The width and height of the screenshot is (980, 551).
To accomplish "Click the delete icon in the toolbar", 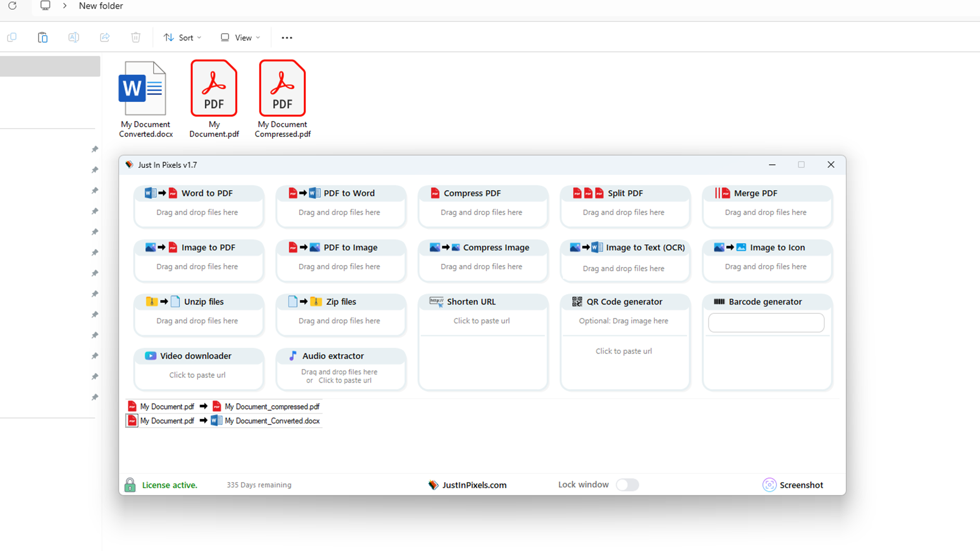I will tap(135, 37).
